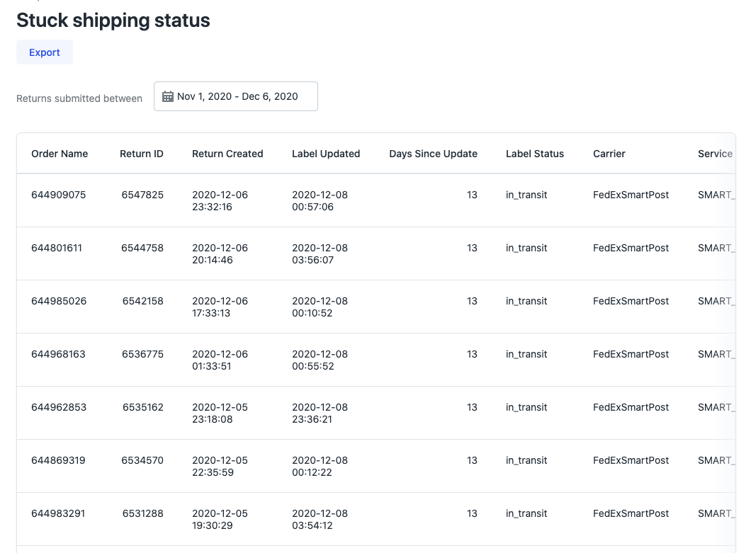This screenshot has width=756, height=553.
Task: Sort by Days Since Update column
Action: (433, 154)
